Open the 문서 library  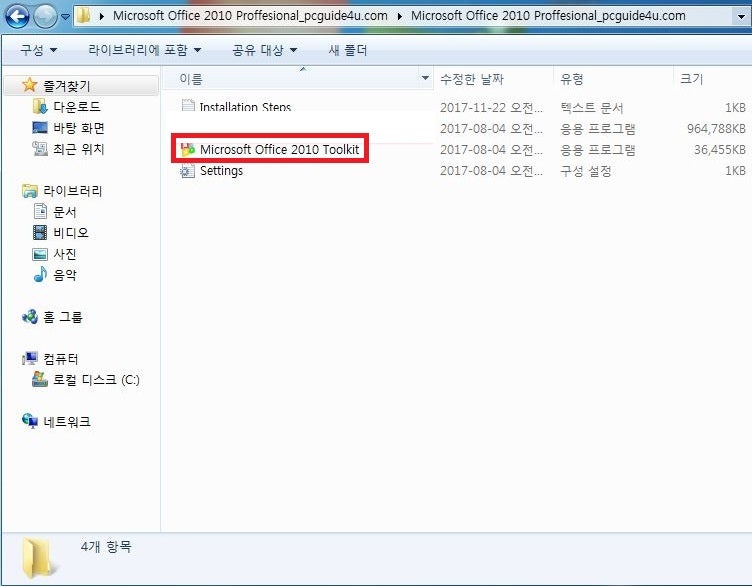coord(65,211)
